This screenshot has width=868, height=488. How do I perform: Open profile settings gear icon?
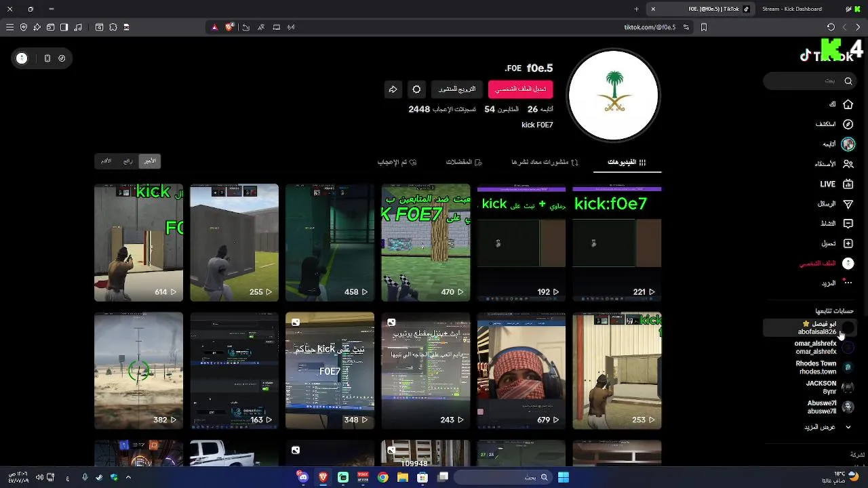pyautogui.click(x=416, y=89)
